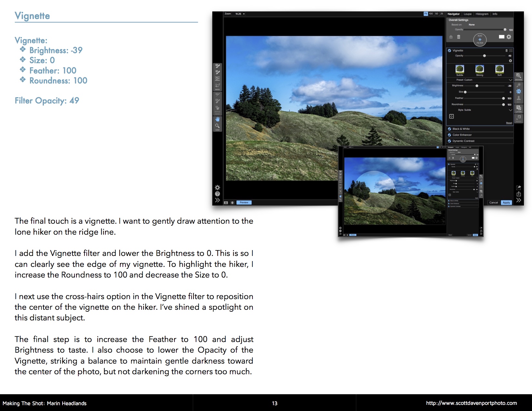Collapse the left panel double-arrow

point(218,200)
